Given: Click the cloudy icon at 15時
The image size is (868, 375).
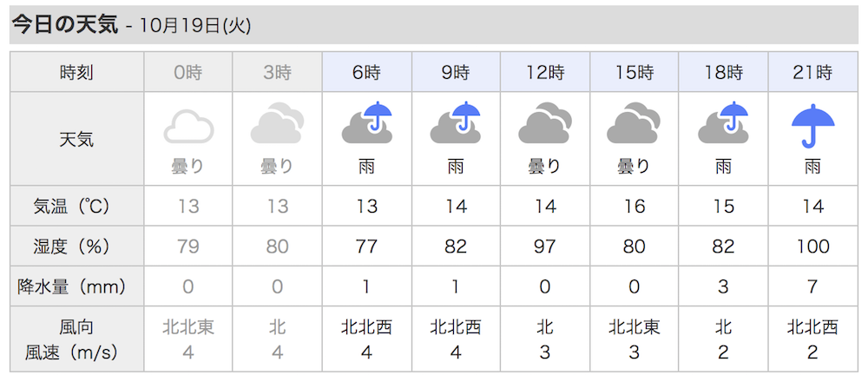Looking at the screenshot, I should 634,123.
